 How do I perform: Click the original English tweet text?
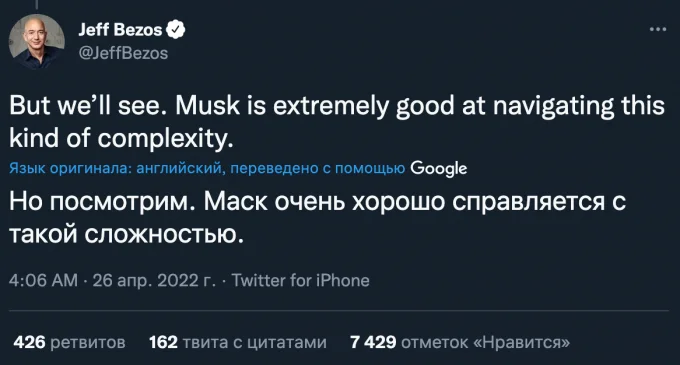(337, 122)
